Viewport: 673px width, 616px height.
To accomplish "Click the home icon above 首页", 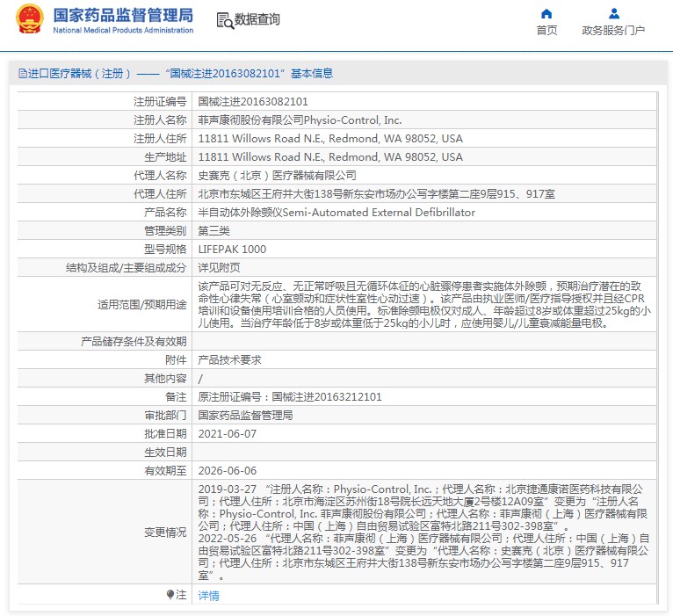I will click(x=546, y=13).
